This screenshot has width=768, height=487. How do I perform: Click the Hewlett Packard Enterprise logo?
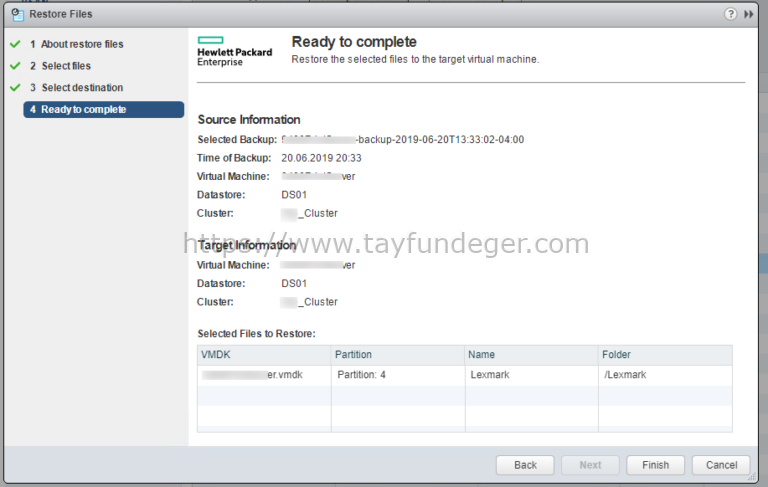(234, 52)
